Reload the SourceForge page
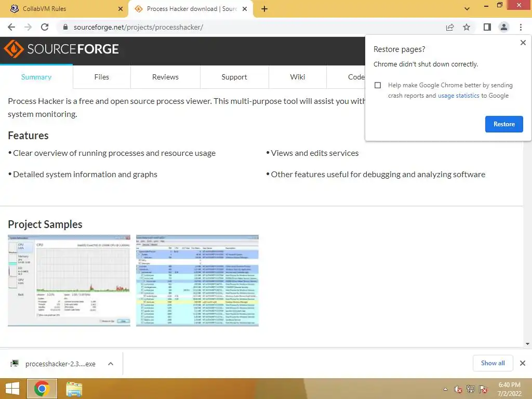 pyautogui.click(x=45, y=27)
